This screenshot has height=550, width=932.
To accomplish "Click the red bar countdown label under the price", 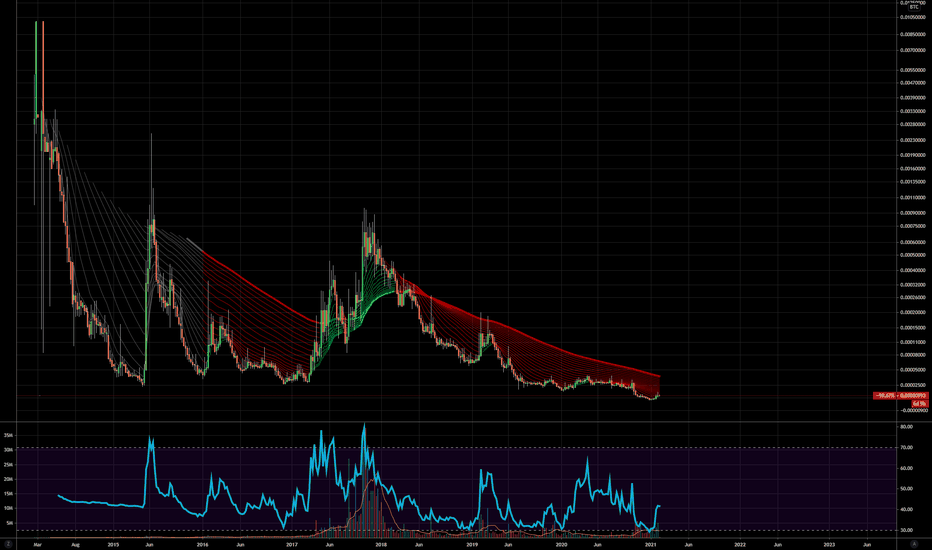I will 919,403.
